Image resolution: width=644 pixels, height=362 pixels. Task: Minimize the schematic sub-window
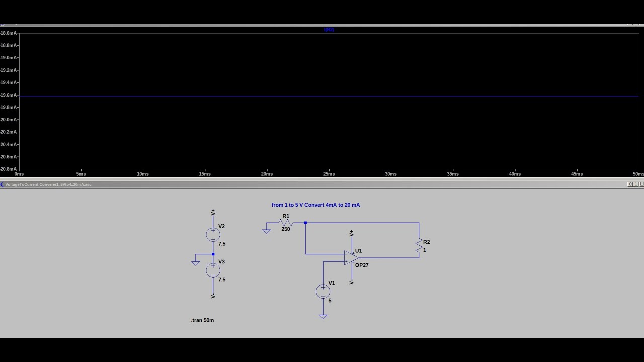tap(630, 184)
